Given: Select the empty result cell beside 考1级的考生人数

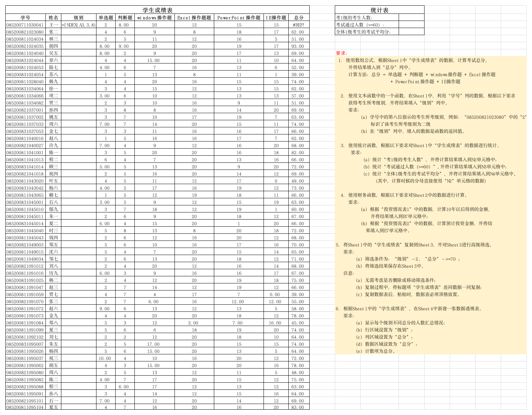Looking at the screenshot, I should pyautogui.click(x=411, y=17).
